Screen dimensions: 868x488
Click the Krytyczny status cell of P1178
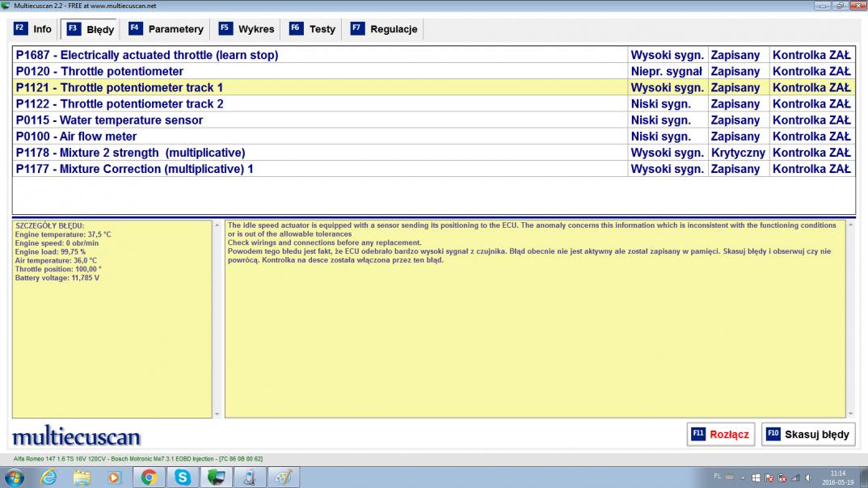(x=738, y=153)
